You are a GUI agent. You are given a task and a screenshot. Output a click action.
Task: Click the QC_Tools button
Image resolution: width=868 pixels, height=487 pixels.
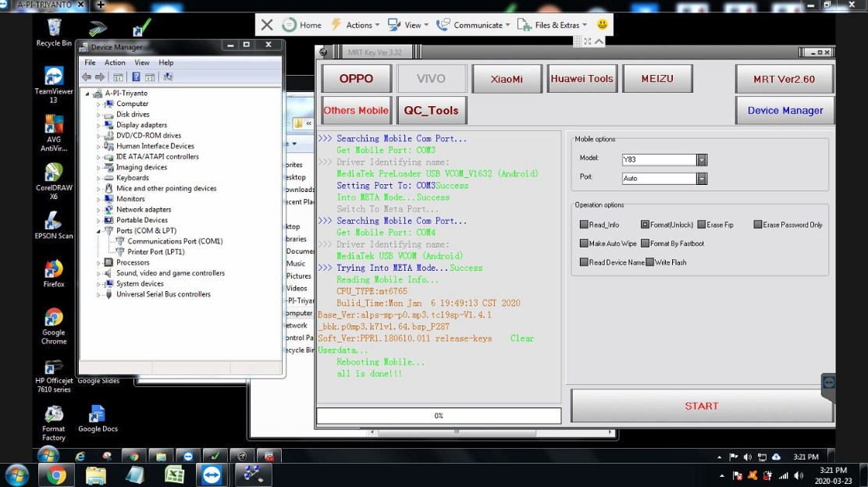[431, 110]
